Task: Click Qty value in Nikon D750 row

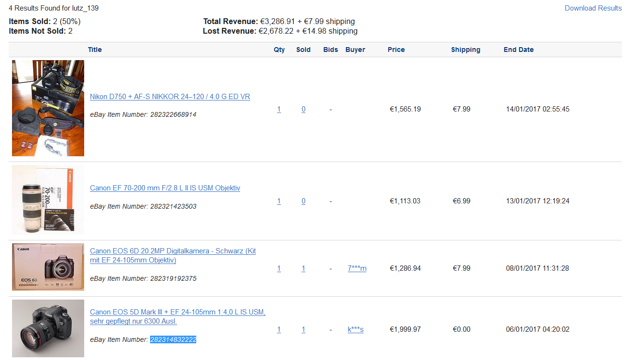Action: [x=279, y=109]
